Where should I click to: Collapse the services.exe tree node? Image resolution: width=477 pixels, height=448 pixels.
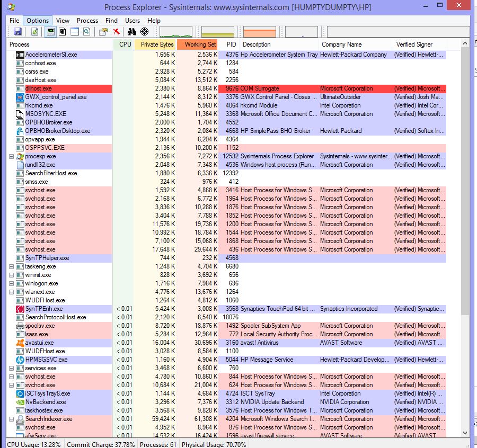(x=11, y=369)
